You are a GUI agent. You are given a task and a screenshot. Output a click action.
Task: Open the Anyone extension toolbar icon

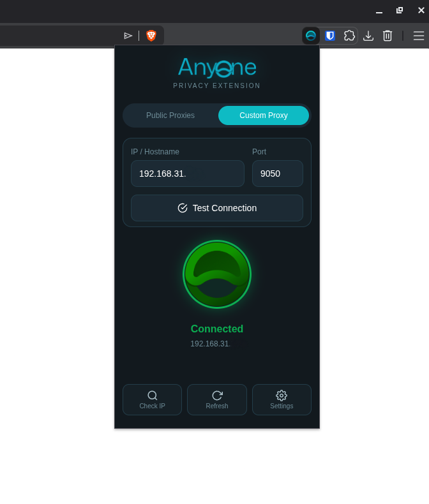point(311,36)
